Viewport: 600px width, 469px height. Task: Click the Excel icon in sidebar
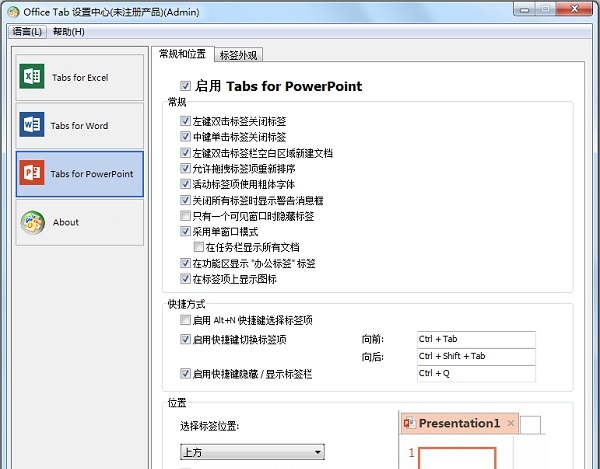pyautogui.click(x=32, y=77)
